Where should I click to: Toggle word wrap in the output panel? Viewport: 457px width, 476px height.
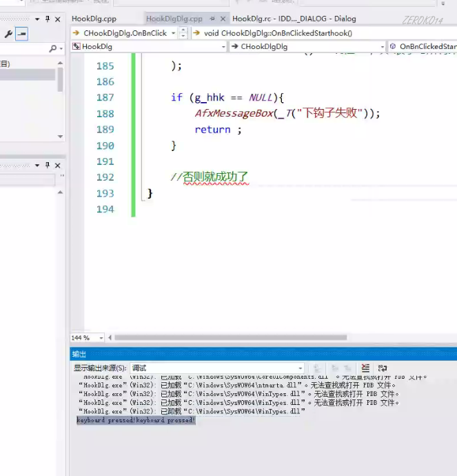click(x=383, y=368)
